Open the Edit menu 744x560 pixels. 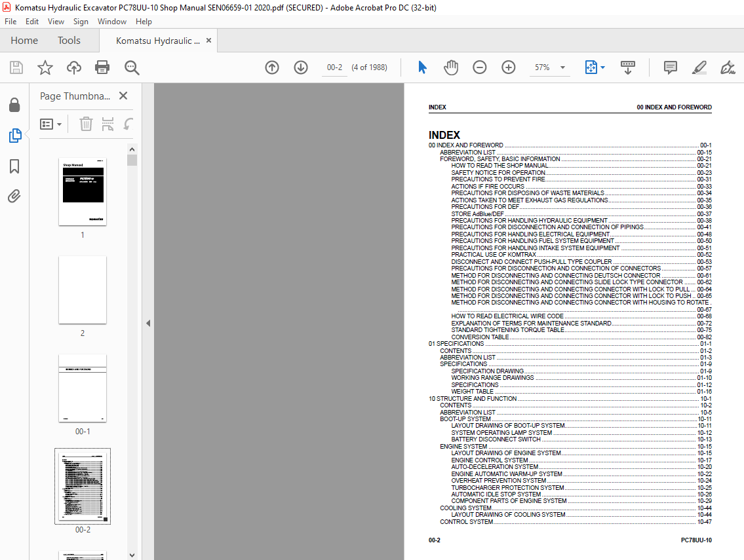click(31, 22)
